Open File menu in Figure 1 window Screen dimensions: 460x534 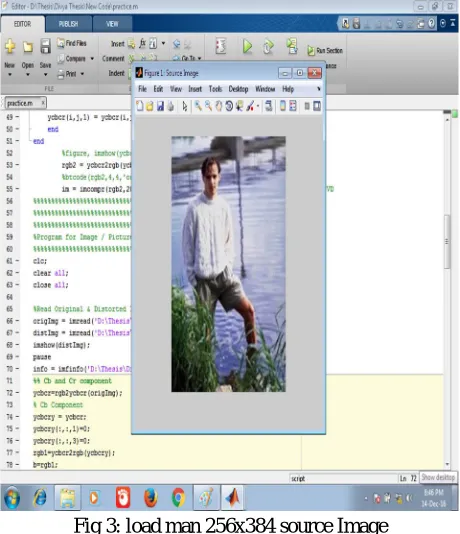tap(142, 89)
